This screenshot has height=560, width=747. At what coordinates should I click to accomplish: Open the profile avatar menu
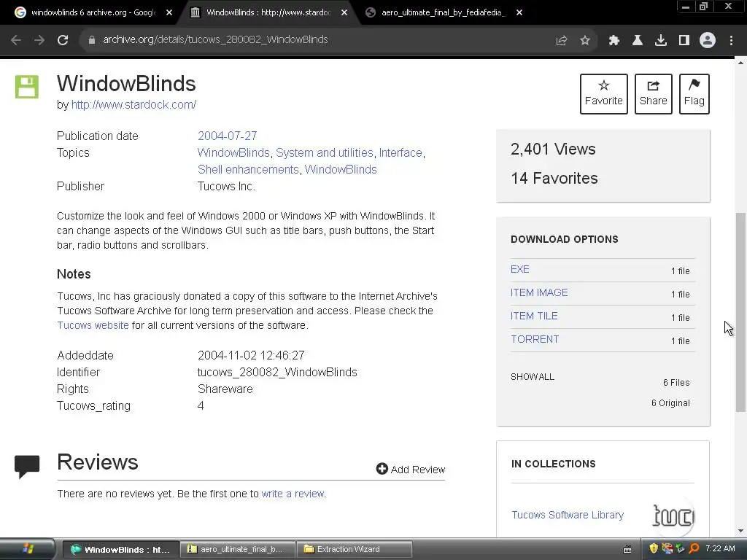coord(708,40)
